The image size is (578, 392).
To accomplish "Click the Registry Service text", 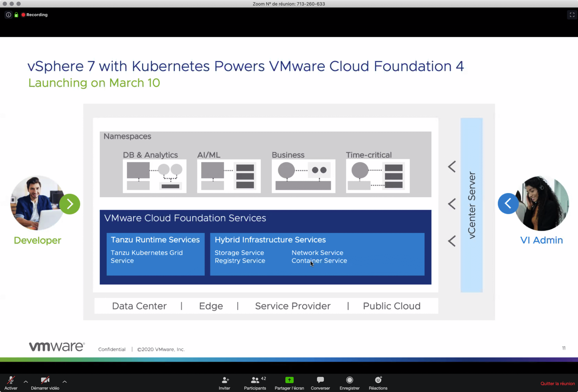I will 240,261.
